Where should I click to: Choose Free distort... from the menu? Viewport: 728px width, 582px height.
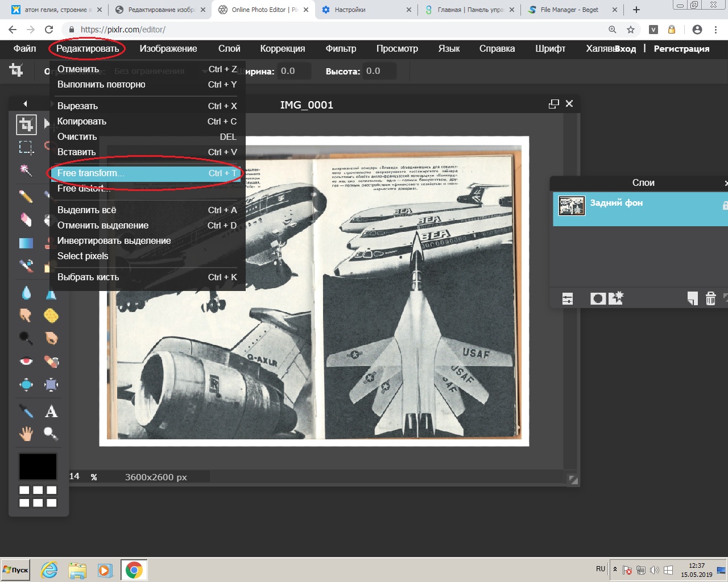point(147,189)
